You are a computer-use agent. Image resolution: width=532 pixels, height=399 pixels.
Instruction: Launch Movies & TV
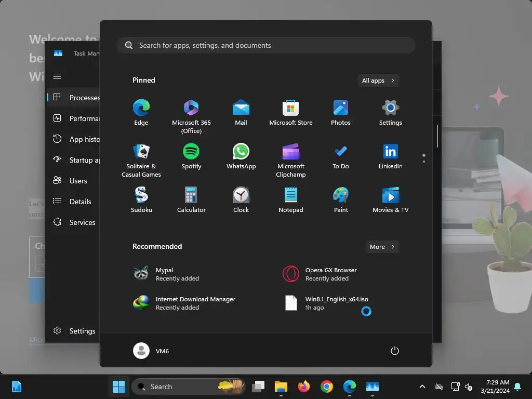coord(391,200)
